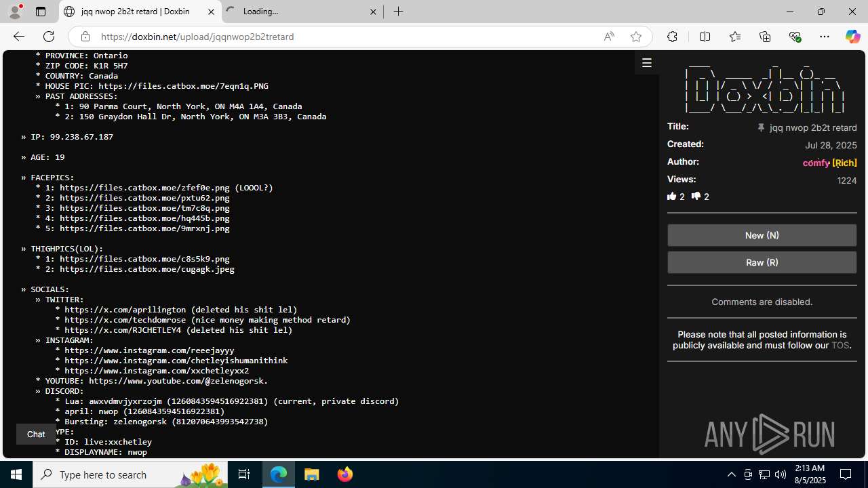Open Microsoft Edge from taskbar
The width and height of the screenshot is (868, 488).
[x=279, y=474]
